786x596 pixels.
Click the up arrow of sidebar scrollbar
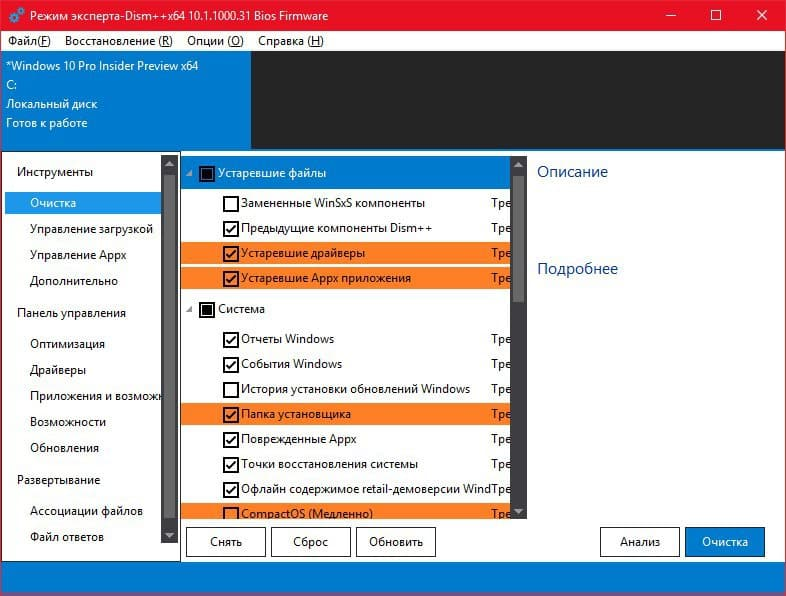169,164
